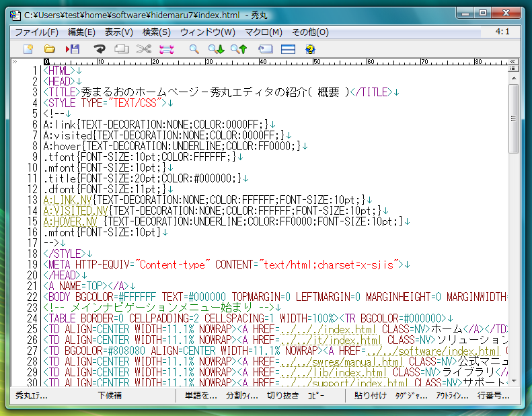Click the </HEAD> tag on line 20
This screenshot has height=416, width=532.
click(x=62, y=275)
